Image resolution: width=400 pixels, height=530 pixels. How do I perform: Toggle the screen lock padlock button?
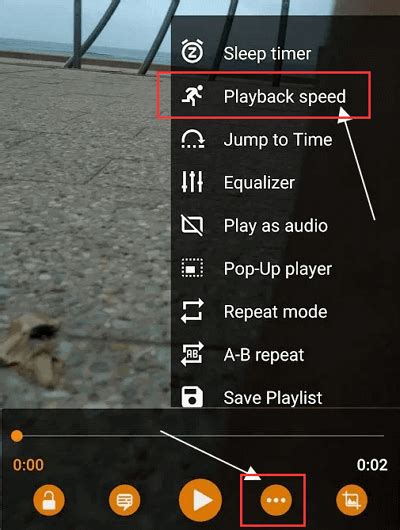(49, 500)
